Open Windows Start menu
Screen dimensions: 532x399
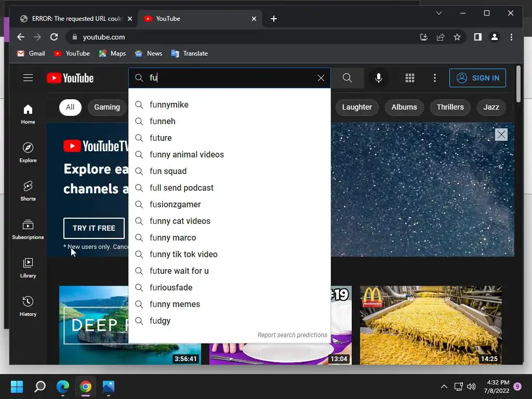tap(17, 387)
